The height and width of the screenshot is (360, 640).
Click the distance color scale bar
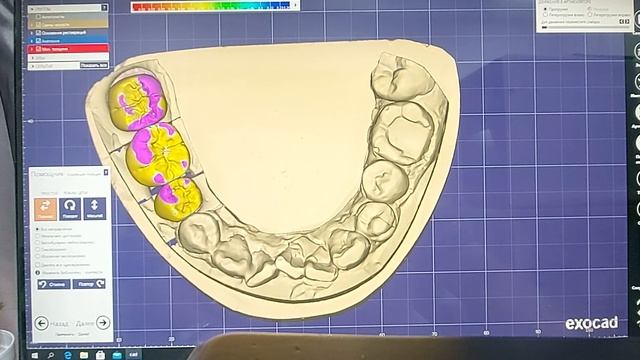pos(211,6)
